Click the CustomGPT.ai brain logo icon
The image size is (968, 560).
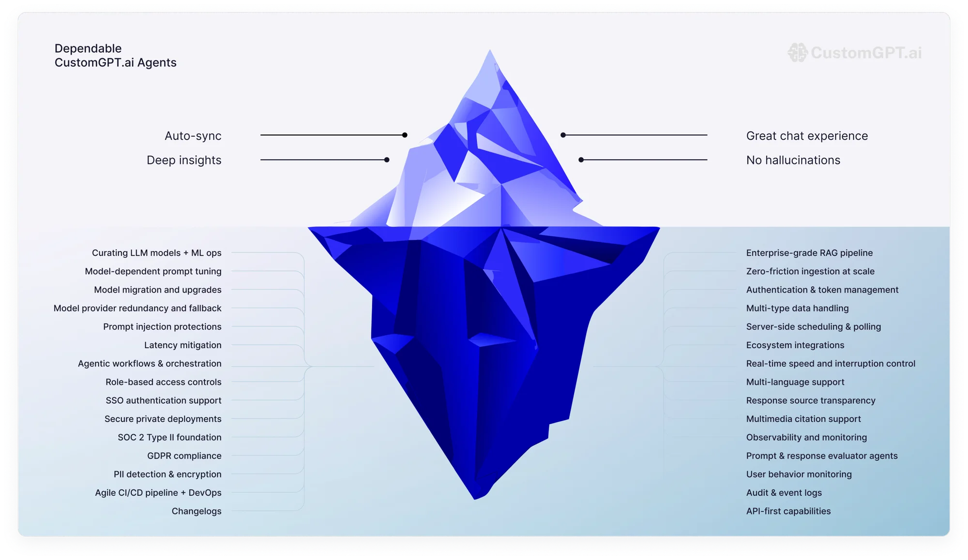click(x=797, y=52)
